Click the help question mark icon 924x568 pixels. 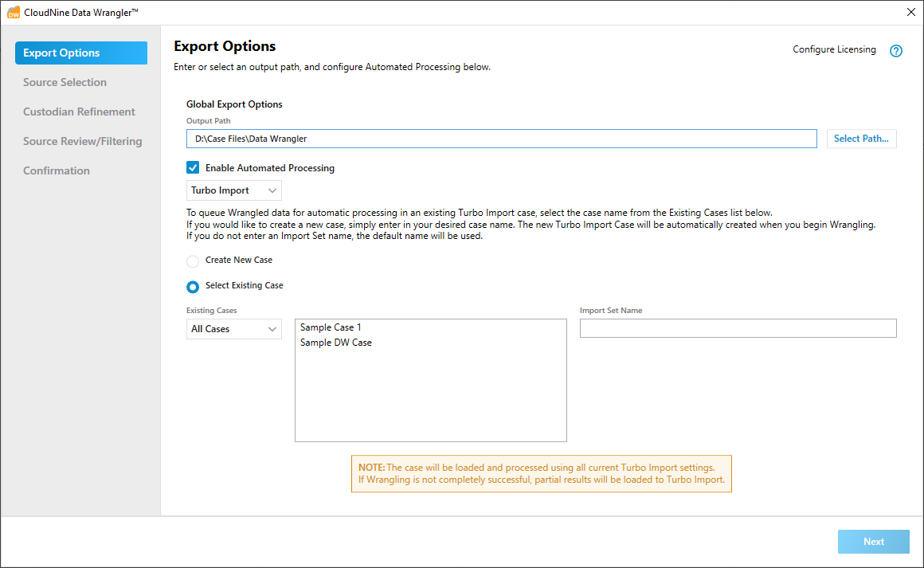point(895,51)
